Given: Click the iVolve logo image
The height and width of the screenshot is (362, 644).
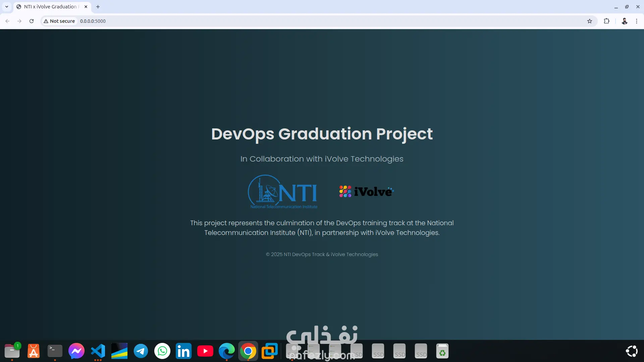Looking at the screenshot, I should tap(367, 191).
